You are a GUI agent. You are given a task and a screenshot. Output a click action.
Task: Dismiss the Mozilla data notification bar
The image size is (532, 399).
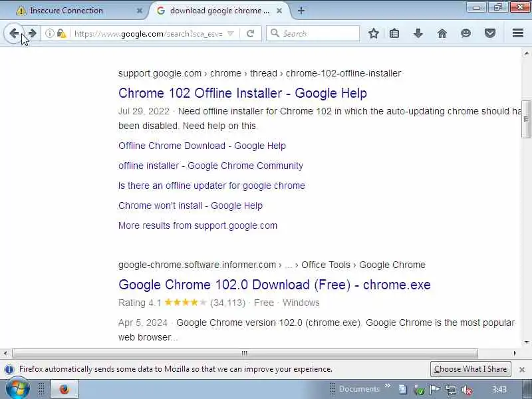522,370
